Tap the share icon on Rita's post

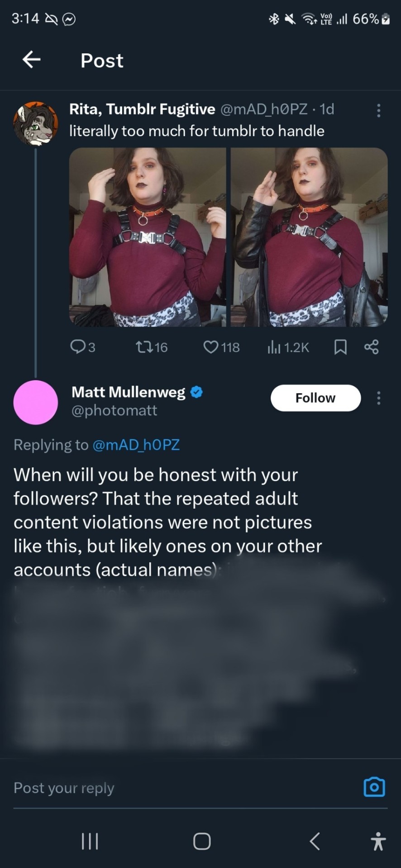[371, 347]
